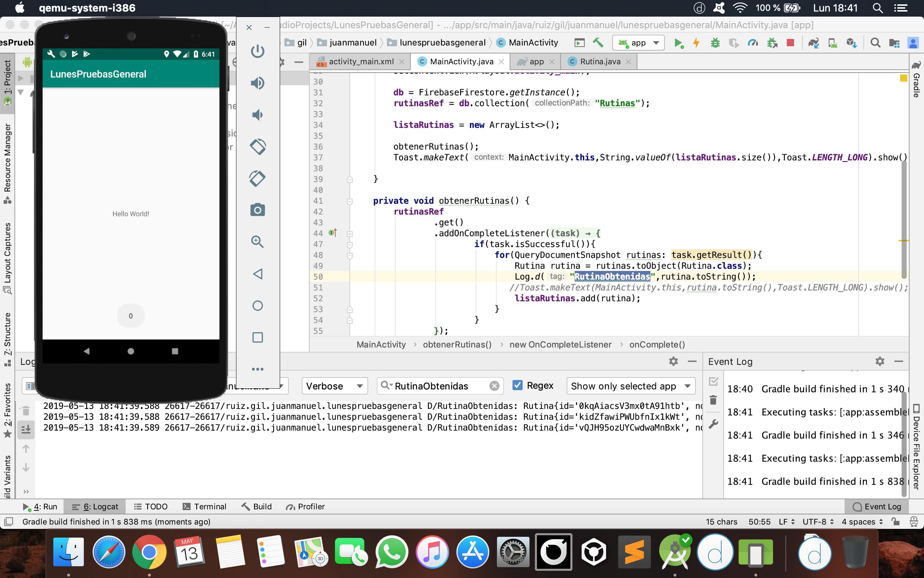924x578 pixels.
Task: Change LF line separator in status bar
Action: [786, 521]
